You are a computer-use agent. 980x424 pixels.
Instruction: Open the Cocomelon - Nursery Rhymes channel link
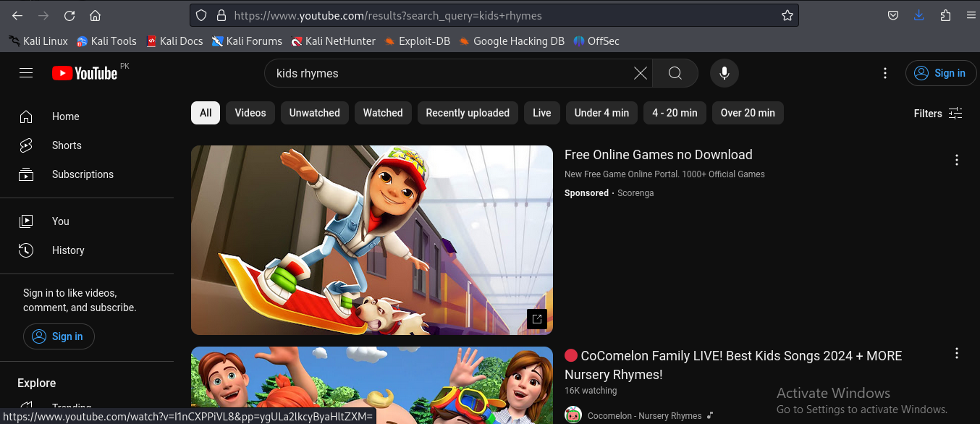pyautogui.click(x=644, y=416)
